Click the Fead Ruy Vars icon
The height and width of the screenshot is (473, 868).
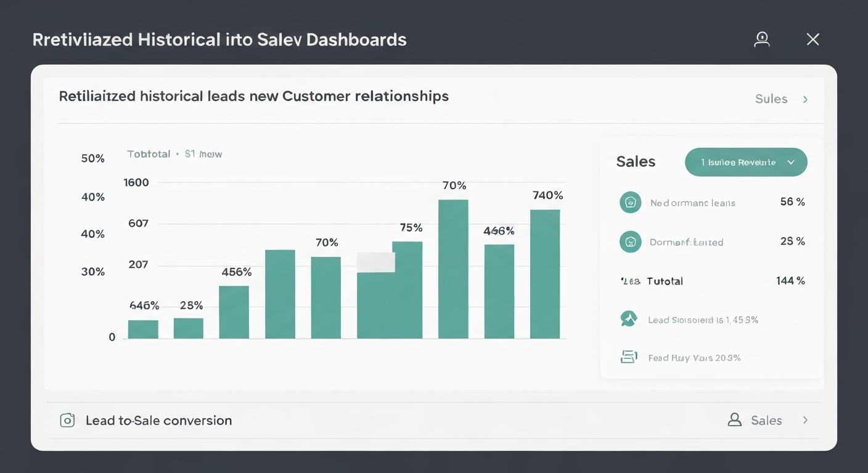[x=628, y=357]
